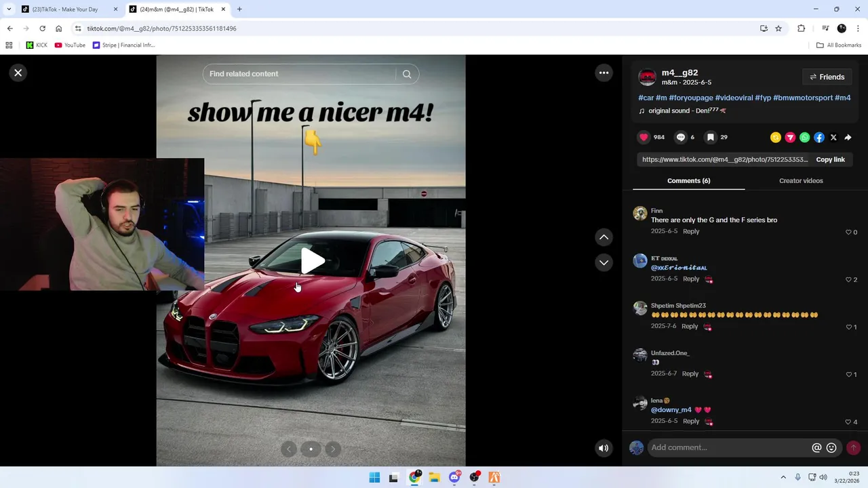Image resolution: width=868 pixels, height=488 pixels.
Task: Open the Chrome three-dot menu
Action: coord(859,28)
